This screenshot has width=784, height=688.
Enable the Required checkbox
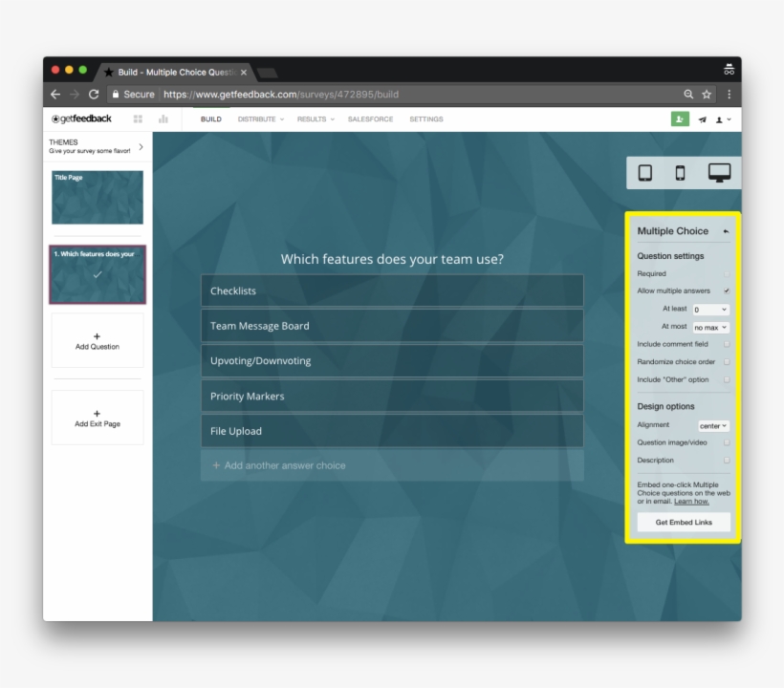pyautogui.click(x=727, y=274)
